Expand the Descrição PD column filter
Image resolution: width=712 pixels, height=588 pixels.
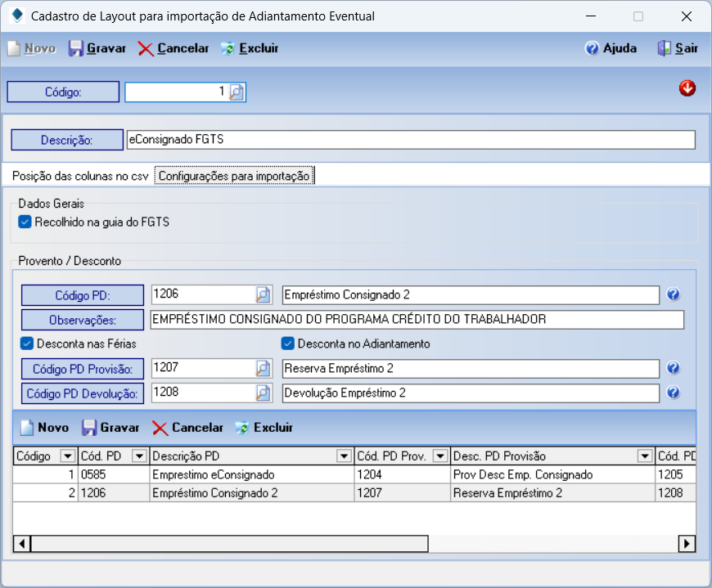(x=344, y=456)
